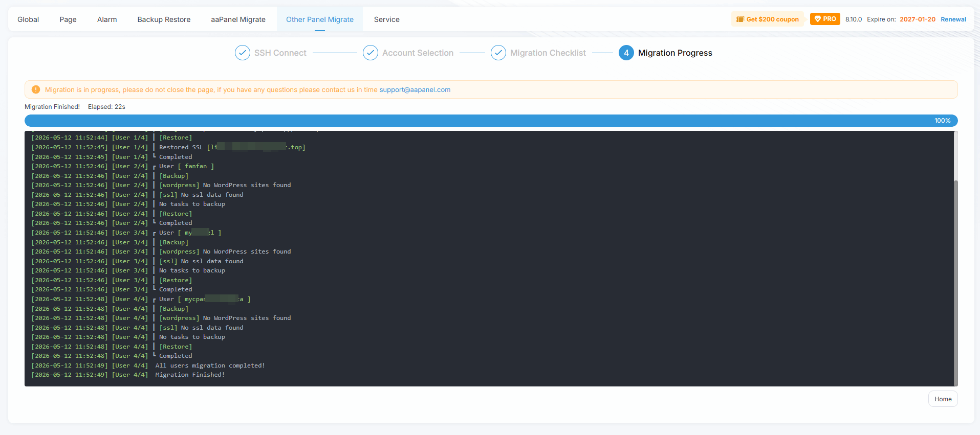Click the [wordpress] line for User 2/4
The image size is (980, 435).
[x=161, y=185]
